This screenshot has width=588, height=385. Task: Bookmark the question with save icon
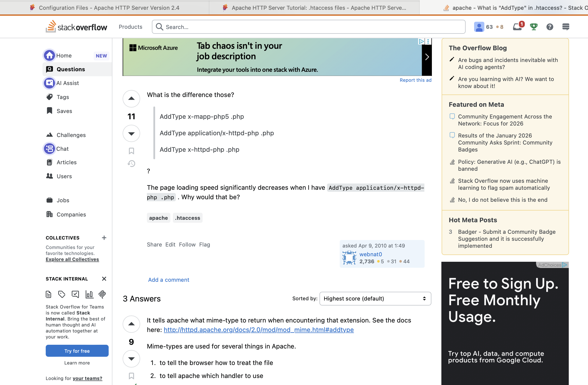coord(131,151)
